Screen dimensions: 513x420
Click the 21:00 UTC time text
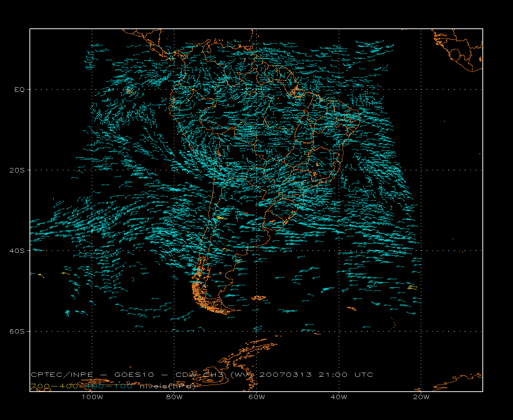(x=346, y=374)
